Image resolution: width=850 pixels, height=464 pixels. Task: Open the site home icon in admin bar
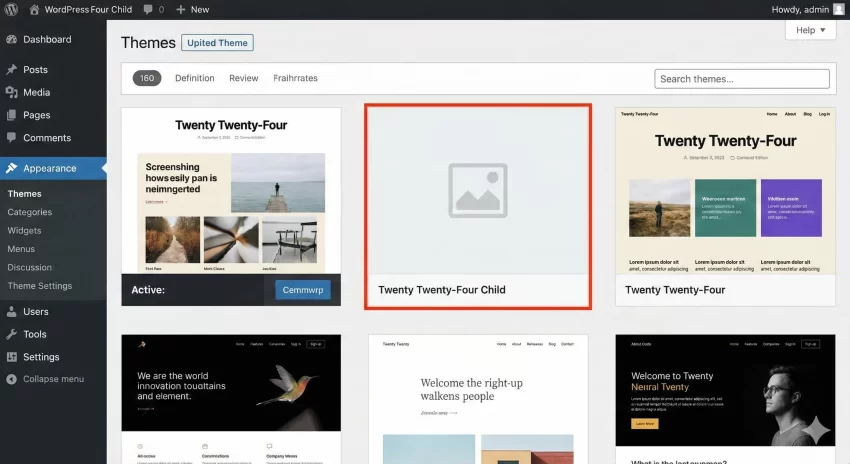(34, 9)
